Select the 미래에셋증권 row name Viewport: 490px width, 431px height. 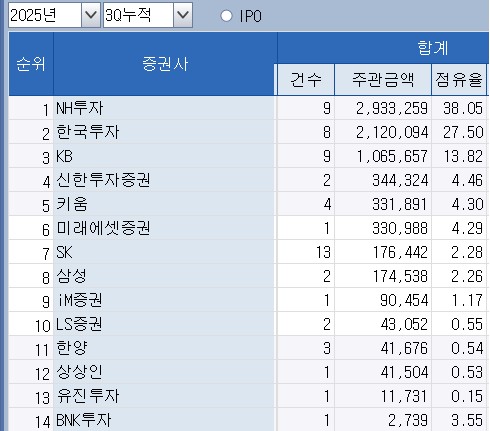click(x=103, y=228)
